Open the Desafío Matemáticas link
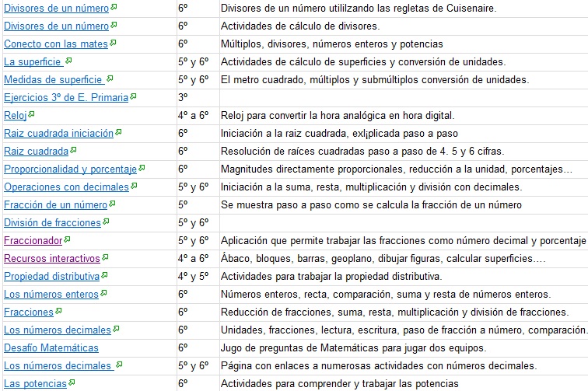The image size is (588, 391). point(51,348)
